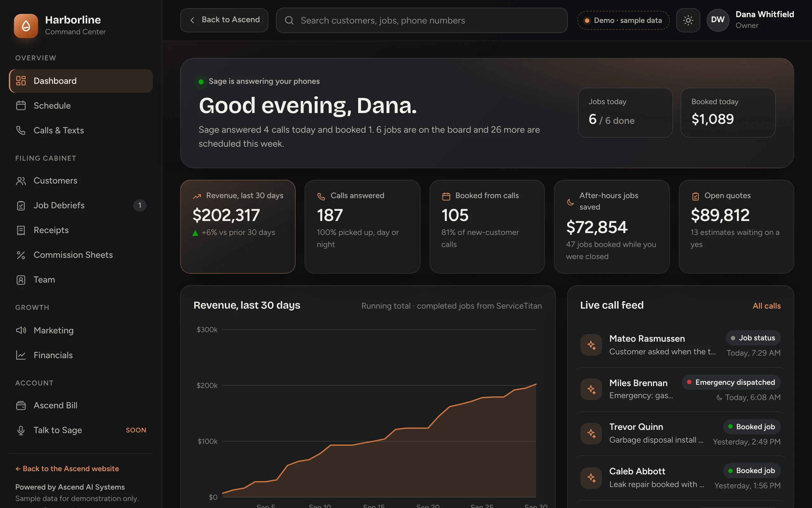Click Back to Ascend button
812x508 pixels.
coord(224,20)
